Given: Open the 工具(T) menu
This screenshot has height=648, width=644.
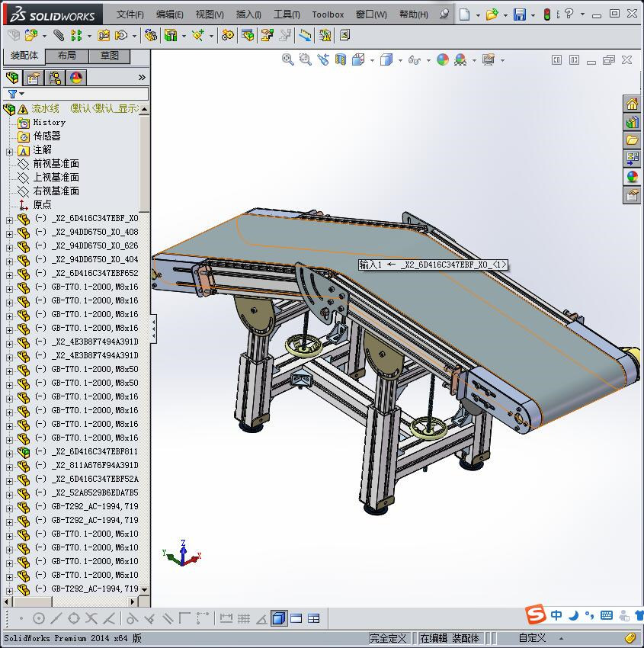Looking at the screenshot, I should click(287, 14).
